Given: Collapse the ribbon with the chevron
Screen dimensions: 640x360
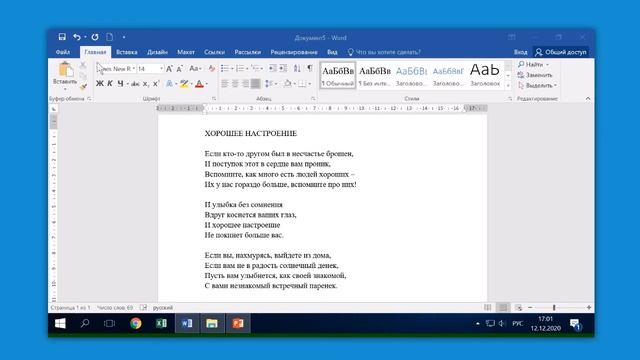Looking at the screenshot, I should (588, 99).
